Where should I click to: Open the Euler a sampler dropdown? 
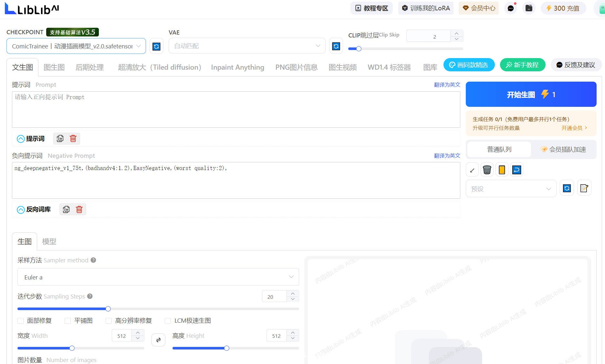[x=158, y=277]
